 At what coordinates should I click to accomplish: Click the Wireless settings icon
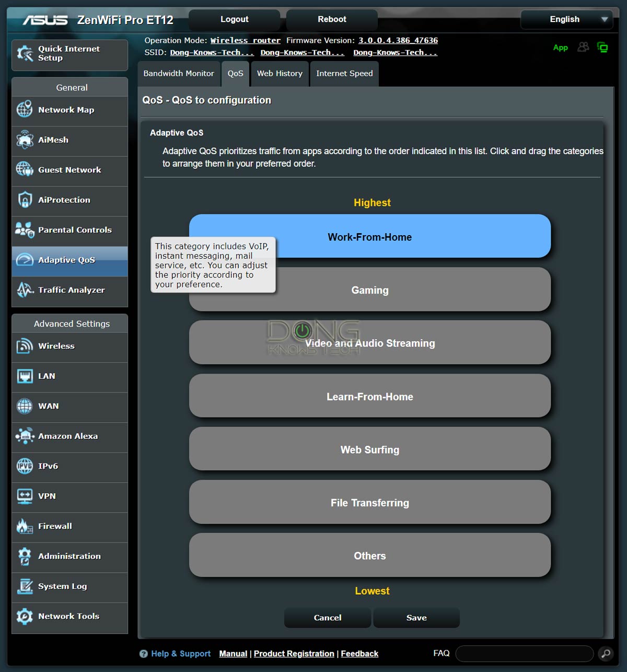click(x=25, y=346)
